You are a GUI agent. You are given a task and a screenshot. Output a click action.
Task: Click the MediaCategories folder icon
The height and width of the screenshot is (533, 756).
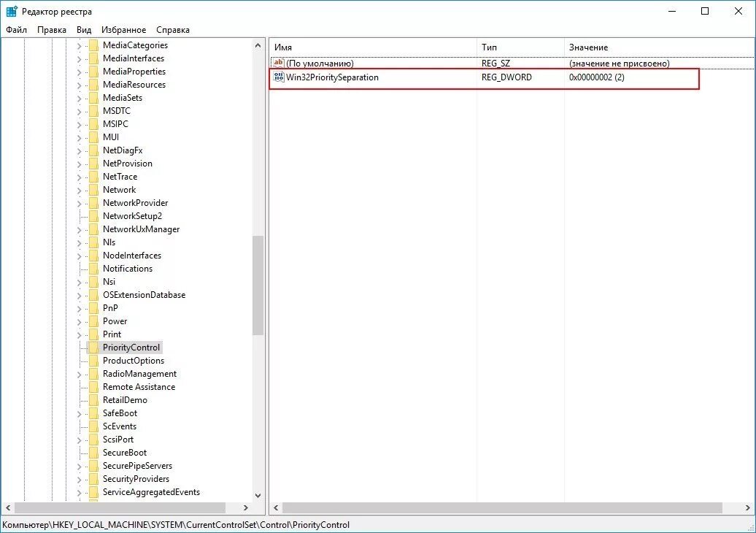(93, 45)
